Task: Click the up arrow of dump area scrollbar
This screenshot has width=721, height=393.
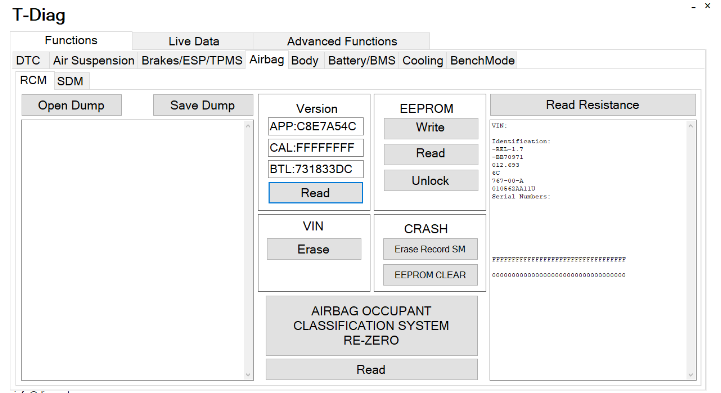Action: pyautogui.click(x=248, y=126)
